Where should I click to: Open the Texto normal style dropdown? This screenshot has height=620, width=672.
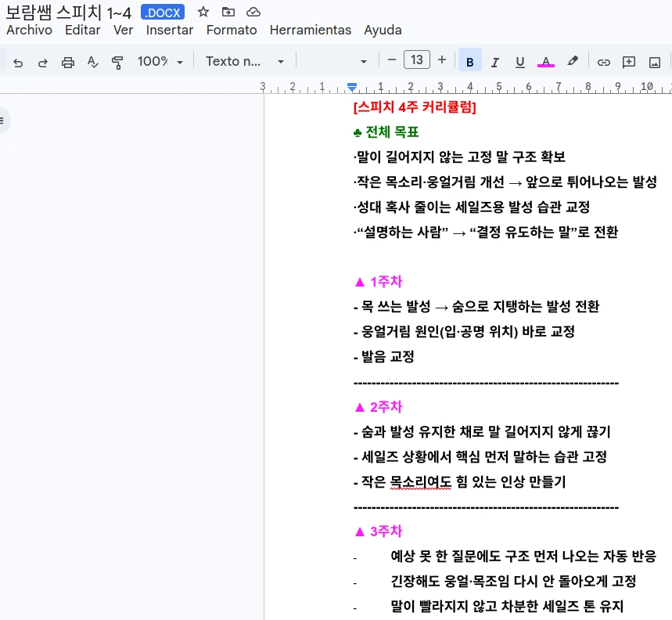pos(244,61)
